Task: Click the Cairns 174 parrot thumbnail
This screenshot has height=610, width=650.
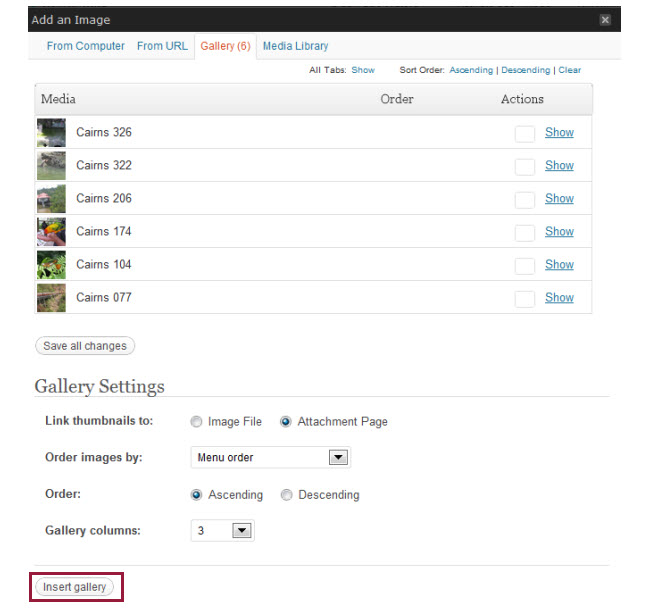Action: click(51, 232)
